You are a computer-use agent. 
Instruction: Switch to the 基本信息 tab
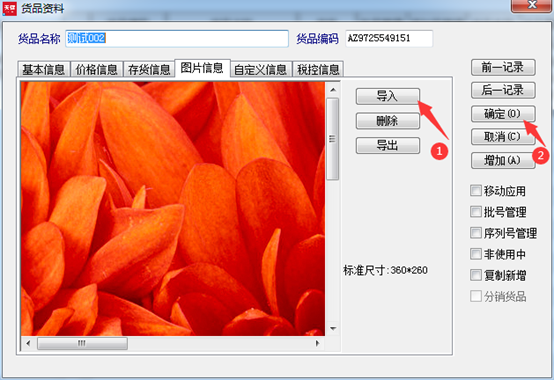point(43,69)
